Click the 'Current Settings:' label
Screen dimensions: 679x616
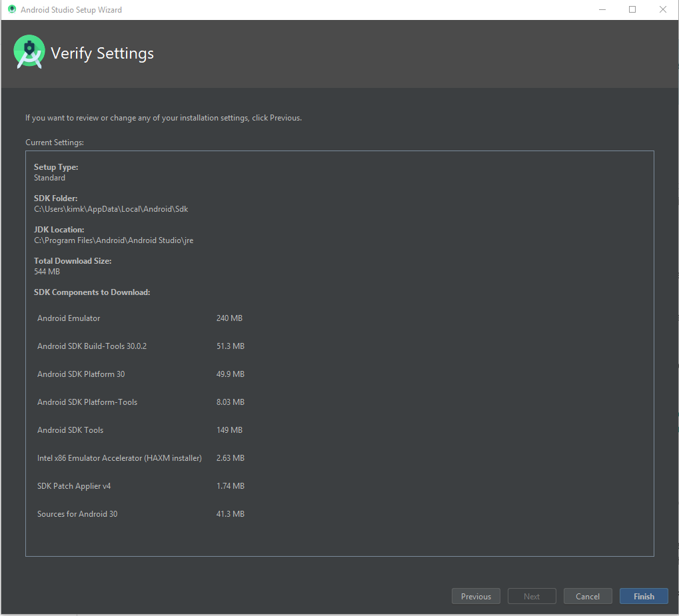[x=55, y=143]
